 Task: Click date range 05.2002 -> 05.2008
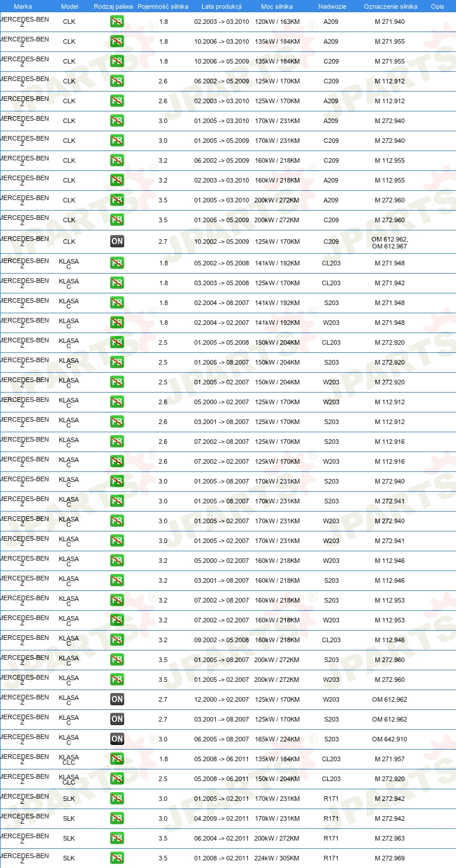[x=222, y=263]
